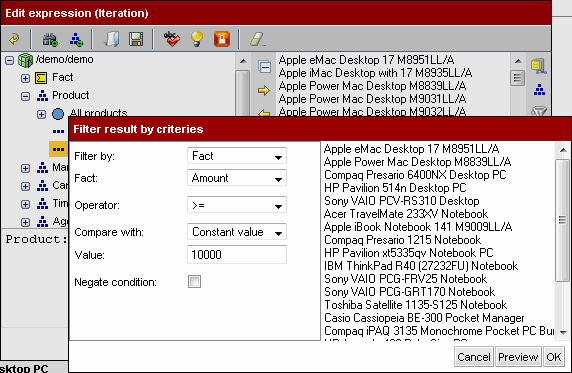Select Apple iBook Notebook 141 M9009LL/A

tap(418, 227)
